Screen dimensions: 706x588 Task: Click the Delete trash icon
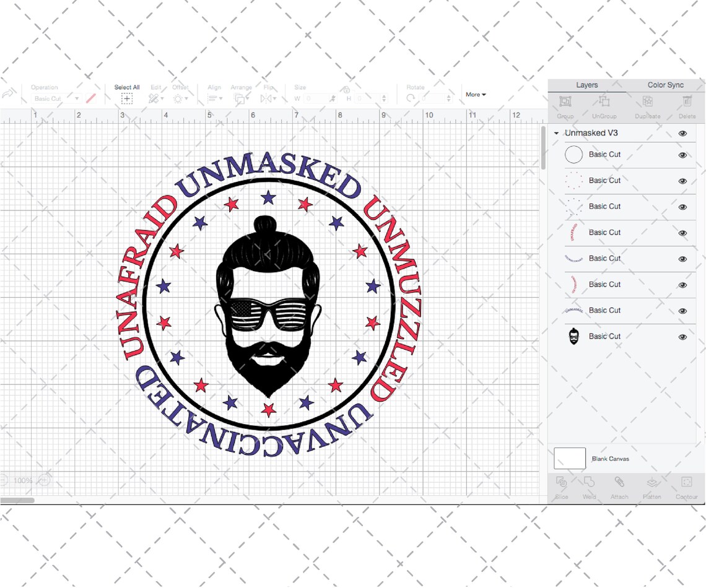(687, 102)
